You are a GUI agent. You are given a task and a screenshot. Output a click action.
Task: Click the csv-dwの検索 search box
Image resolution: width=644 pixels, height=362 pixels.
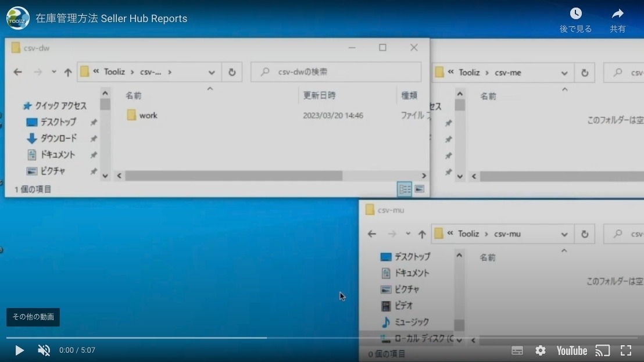[x=336, y=71]
